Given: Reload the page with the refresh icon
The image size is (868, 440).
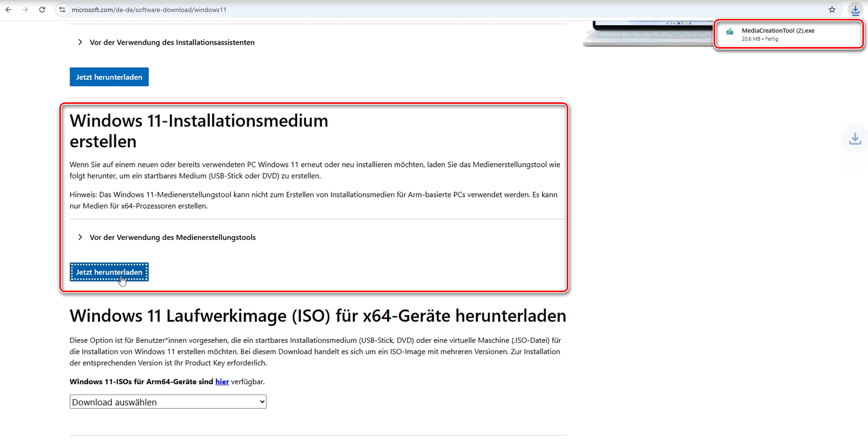Looking at the screenshot, I should (x=42, y=10).
